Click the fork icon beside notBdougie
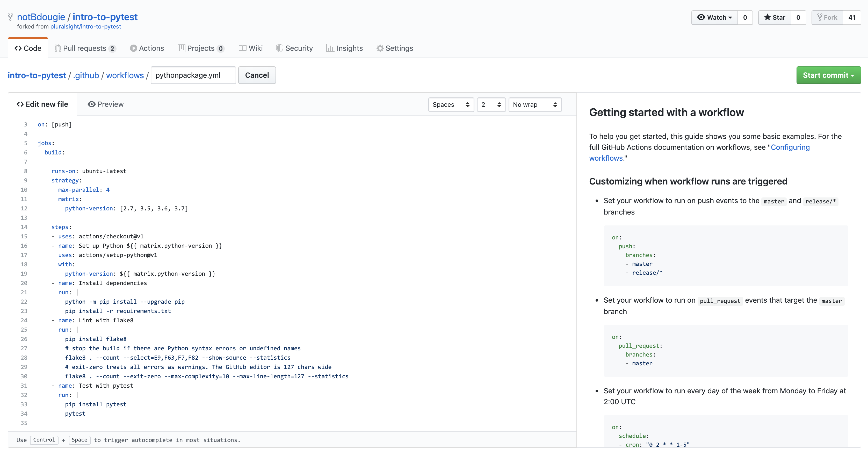The image size is (868, 455). (10, 17)
